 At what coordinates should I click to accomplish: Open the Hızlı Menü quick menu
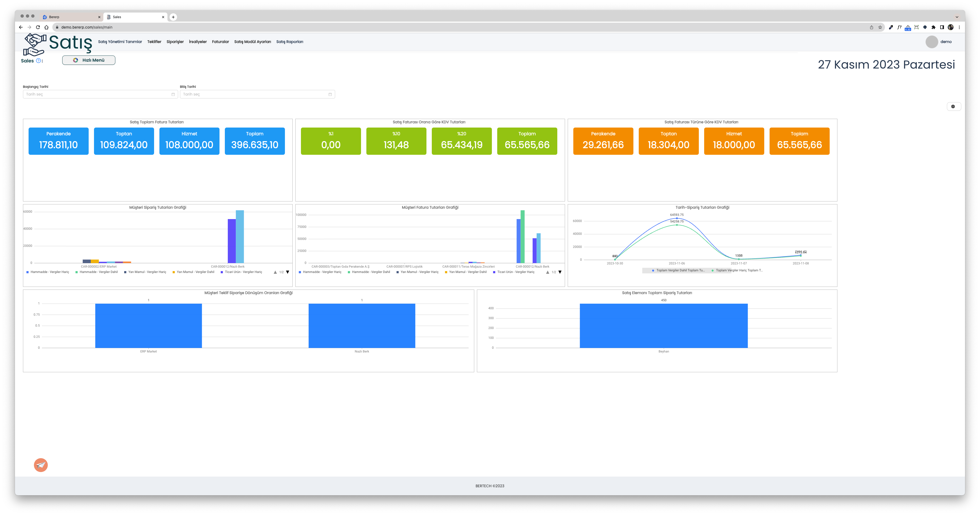click(89, 60)
